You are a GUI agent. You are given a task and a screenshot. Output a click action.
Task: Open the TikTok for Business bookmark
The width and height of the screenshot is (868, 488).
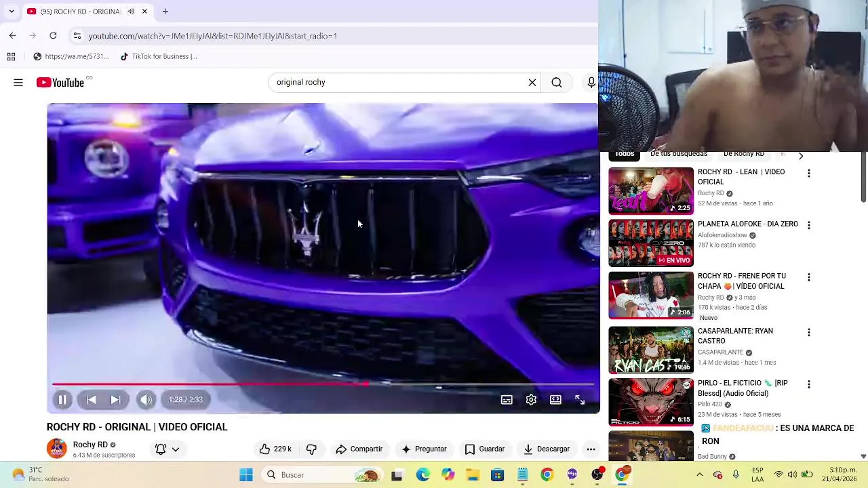(159, 57)
